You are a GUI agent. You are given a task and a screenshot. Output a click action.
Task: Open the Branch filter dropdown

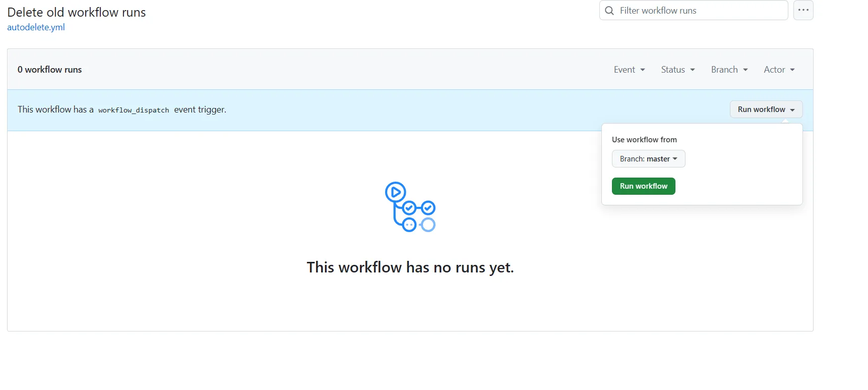coord(729,70)
